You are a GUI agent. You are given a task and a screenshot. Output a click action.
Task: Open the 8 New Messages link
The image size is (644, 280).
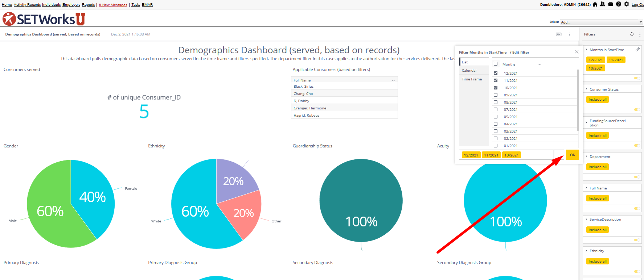(x=113, y=5)
